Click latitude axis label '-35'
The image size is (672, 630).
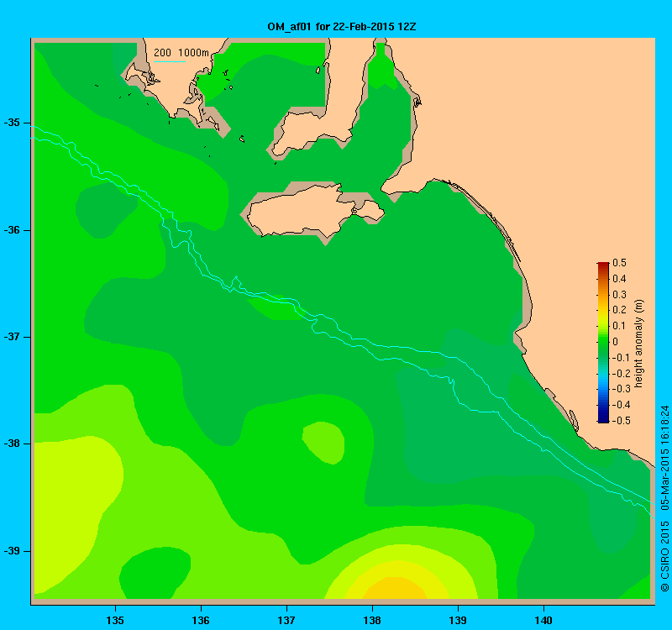[x=12, y=123]
